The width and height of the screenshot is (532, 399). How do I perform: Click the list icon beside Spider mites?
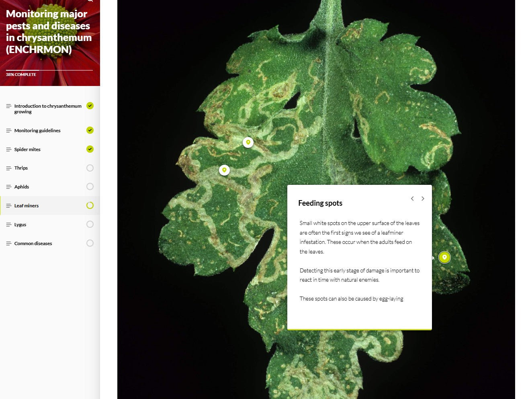pos(9,149)
